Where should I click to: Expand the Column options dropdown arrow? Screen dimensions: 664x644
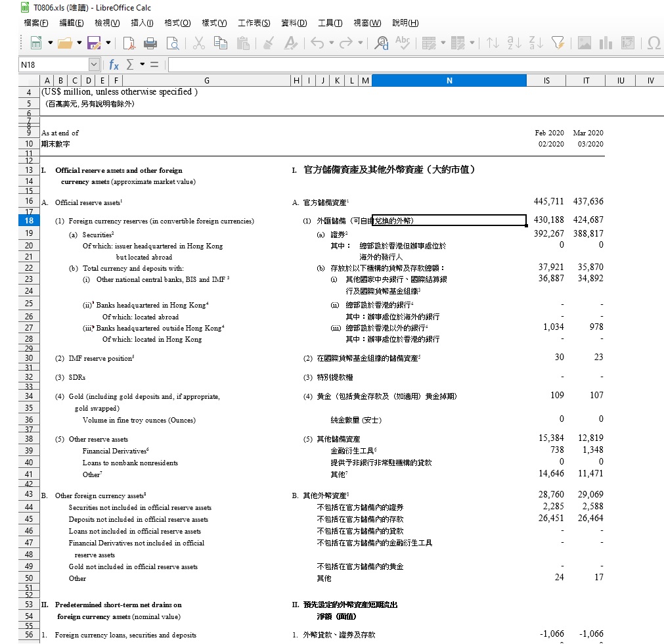(472, 43)
